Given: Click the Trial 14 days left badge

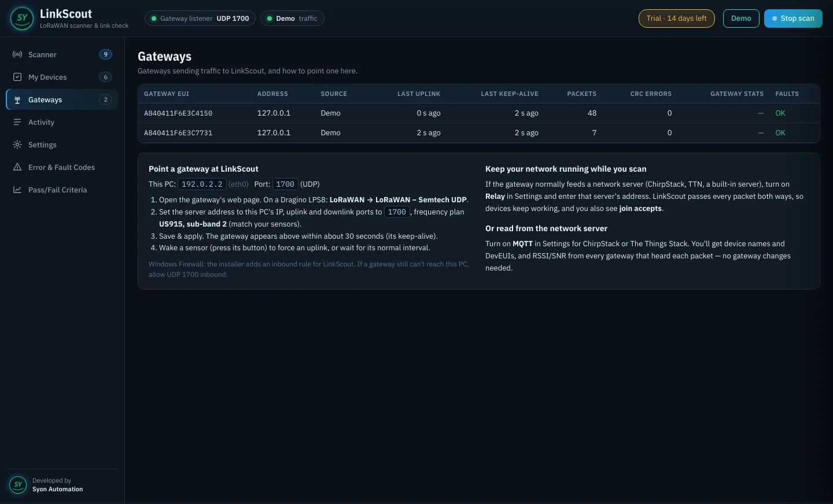Looking at the screenshot, I should pyautogui.click(x=676, y=18).
